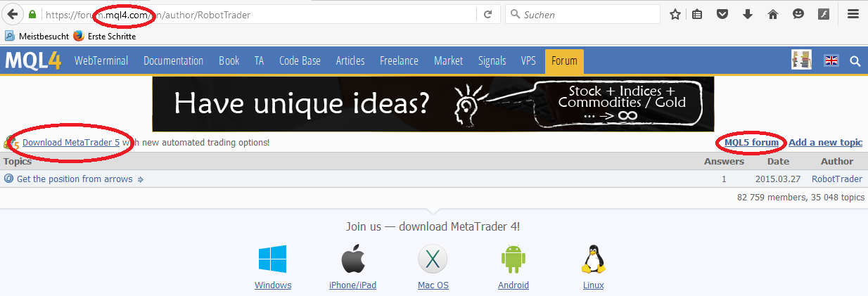Click the Linux penguin icon
Image resolution: width=868 pixels, height=296 pixels.
coord(594,259)
